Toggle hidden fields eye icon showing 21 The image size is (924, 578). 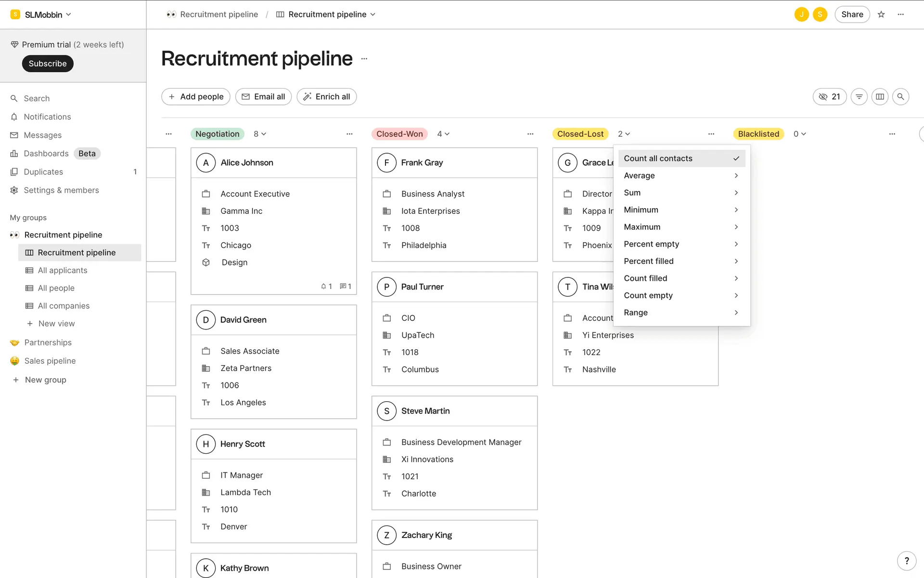(829, 97)
